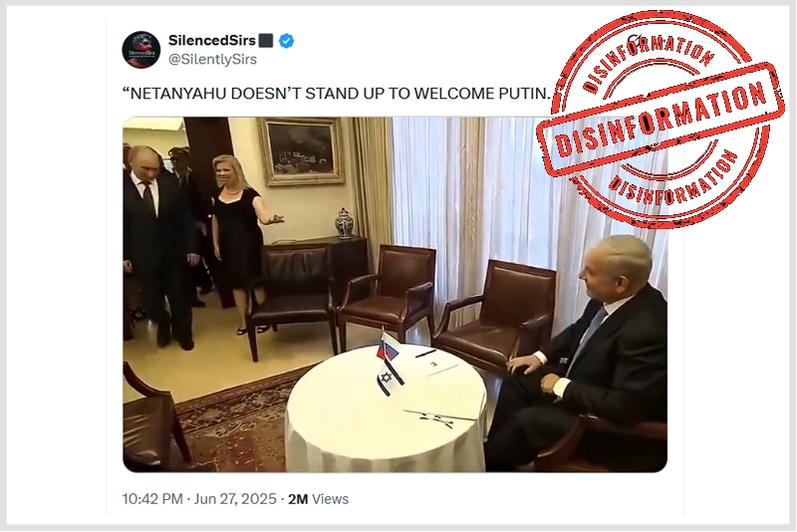Screen dimensions: 797x532
Task: Click the red DISINFORMATION stamp banner
Action: (x=661, y=120)
